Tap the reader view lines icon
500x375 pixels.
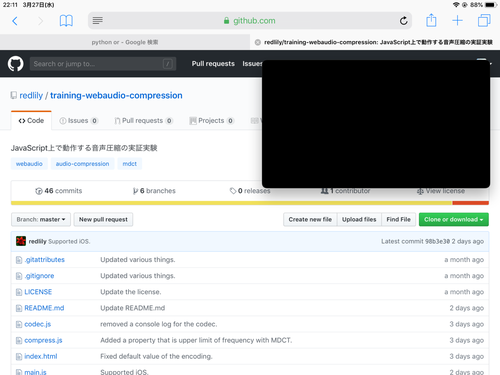point(97,21)
